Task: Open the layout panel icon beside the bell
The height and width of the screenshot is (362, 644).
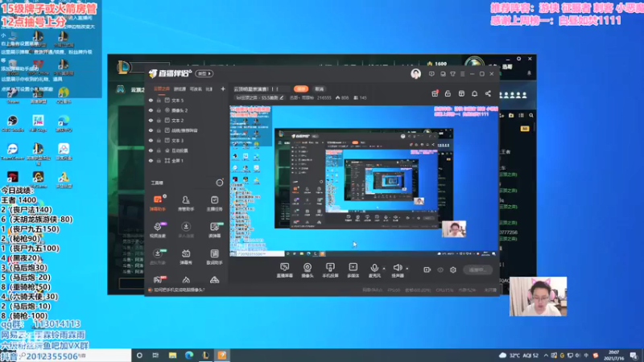Action: [461, 93]
